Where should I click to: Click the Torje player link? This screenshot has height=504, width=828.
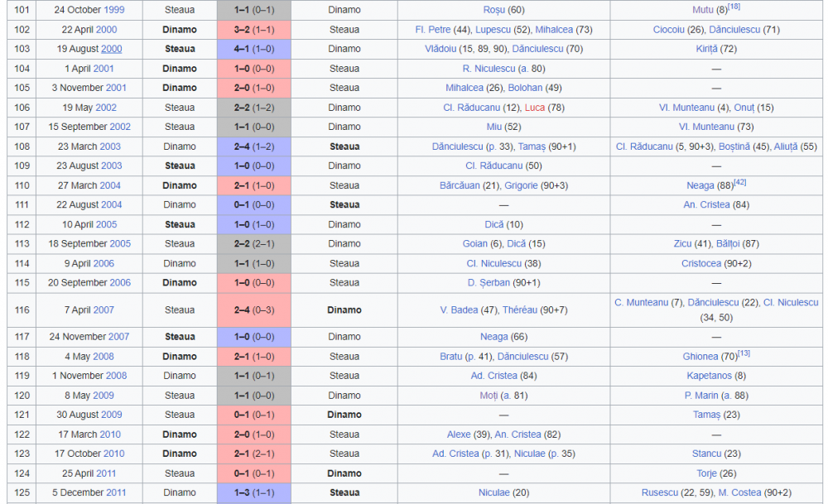706,473
